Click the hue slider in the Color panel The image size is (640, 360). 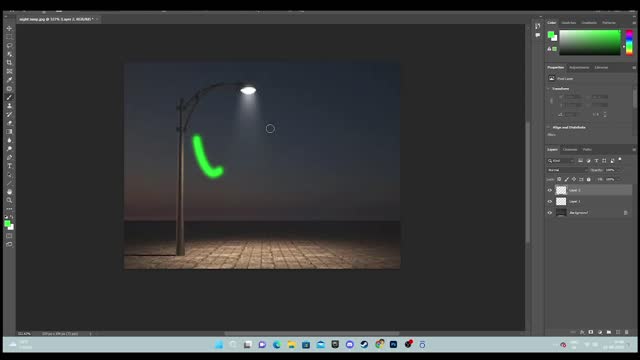point(629,42)
